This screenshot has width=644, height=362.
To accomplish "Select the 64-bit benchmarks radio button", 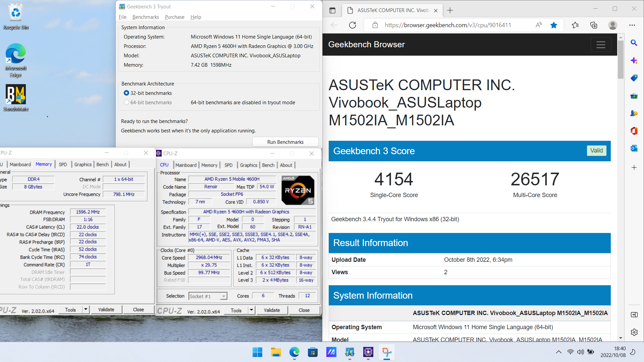I will (126, 102).
